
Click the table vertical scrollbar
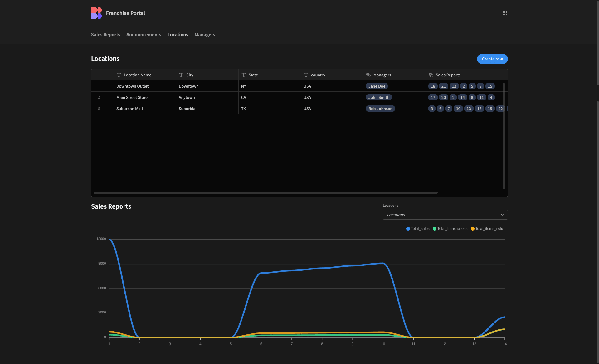(x=504, y=136)
